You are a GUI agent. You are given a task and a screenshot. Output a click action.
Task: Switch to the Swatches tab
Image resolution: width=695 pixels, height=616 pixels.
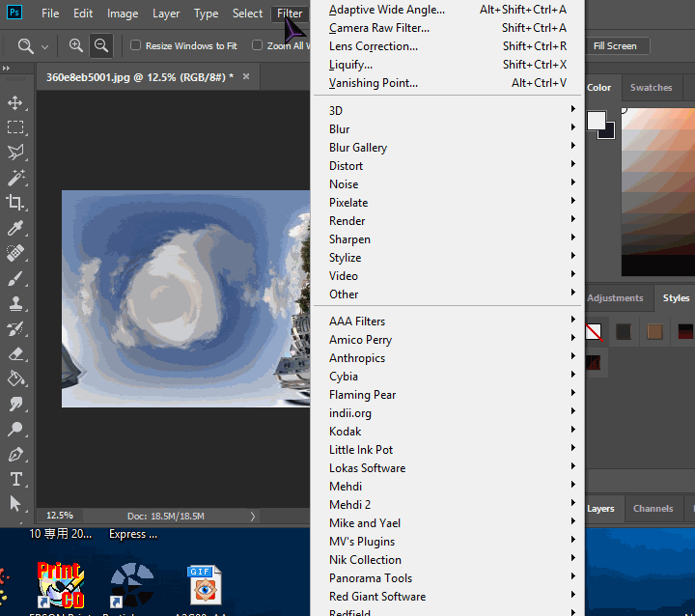coord(652,87)
